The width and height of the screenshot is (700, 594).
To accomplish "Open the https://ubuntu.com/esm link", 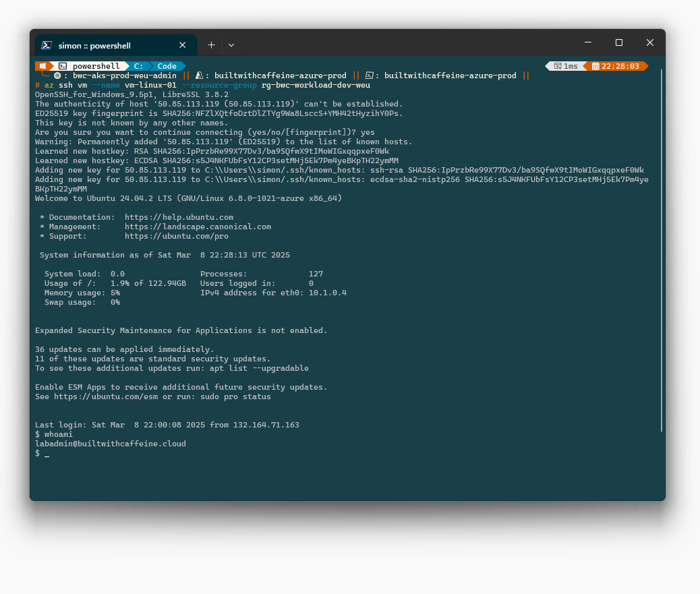I will pyautogui.click(x=106, y=396).
